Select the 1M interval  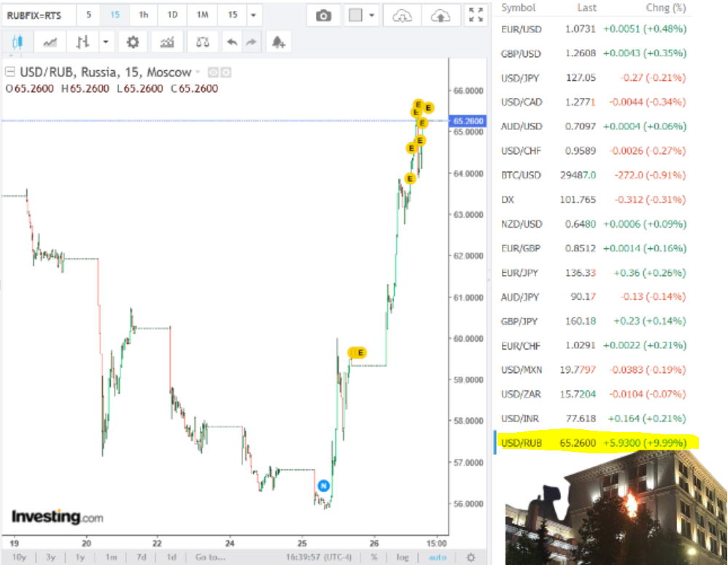pyautogui.click(x=202, y=15)
